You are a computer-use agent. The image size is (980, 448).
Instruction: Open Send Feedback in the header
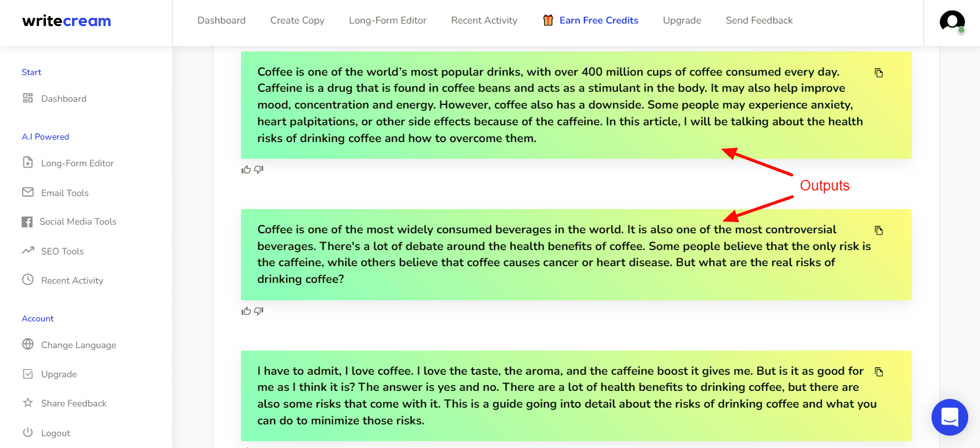click(x=759, y=20)
